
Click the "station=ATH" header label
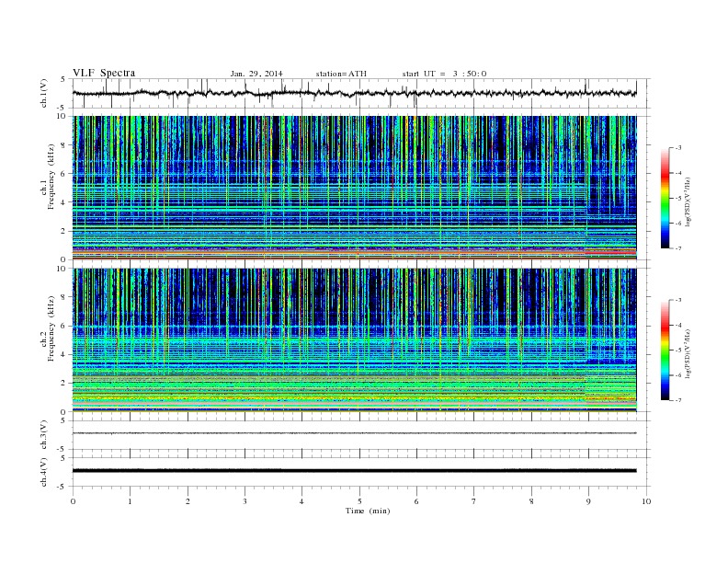[x=341, y=74]
